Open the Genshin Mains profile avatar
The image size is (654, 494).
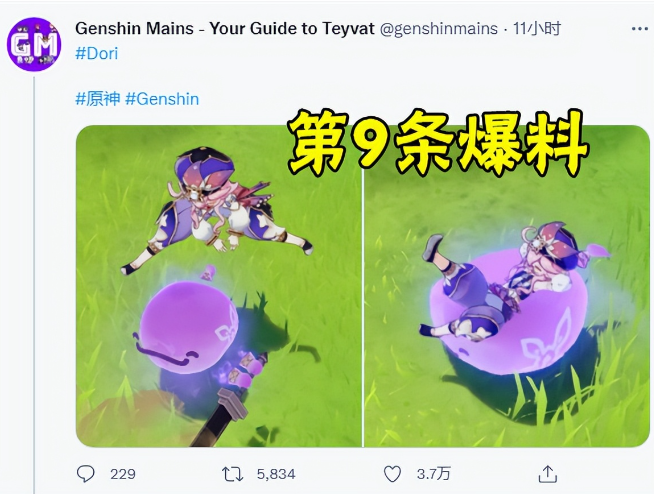[x=34, y=44]
